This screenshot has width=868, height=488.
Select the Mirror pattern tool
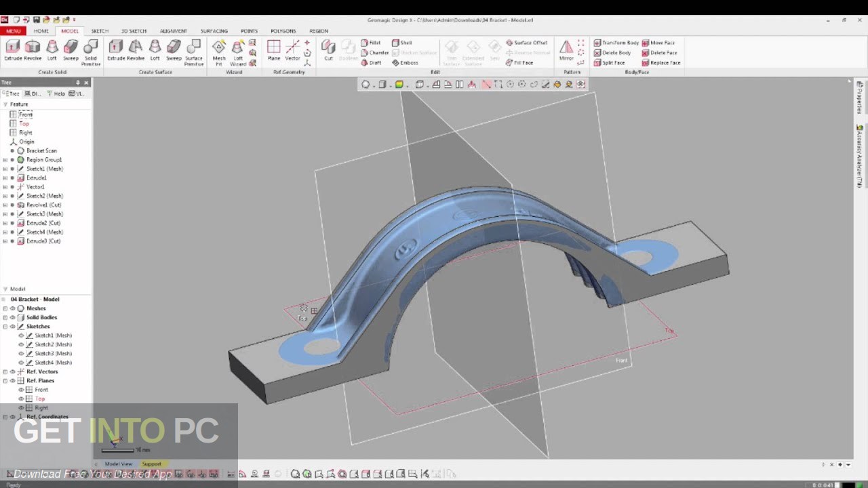coord(566,50)
